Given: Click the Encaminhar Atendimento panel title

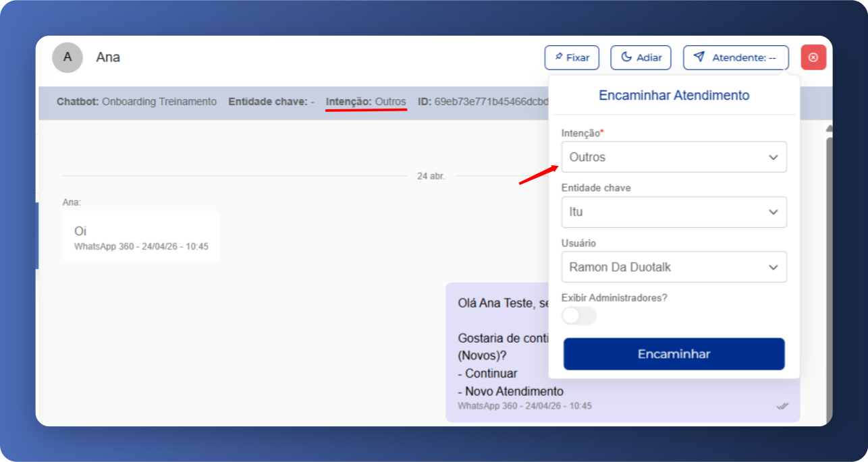Looking at the screenshot, I should (x=674, y=96).
